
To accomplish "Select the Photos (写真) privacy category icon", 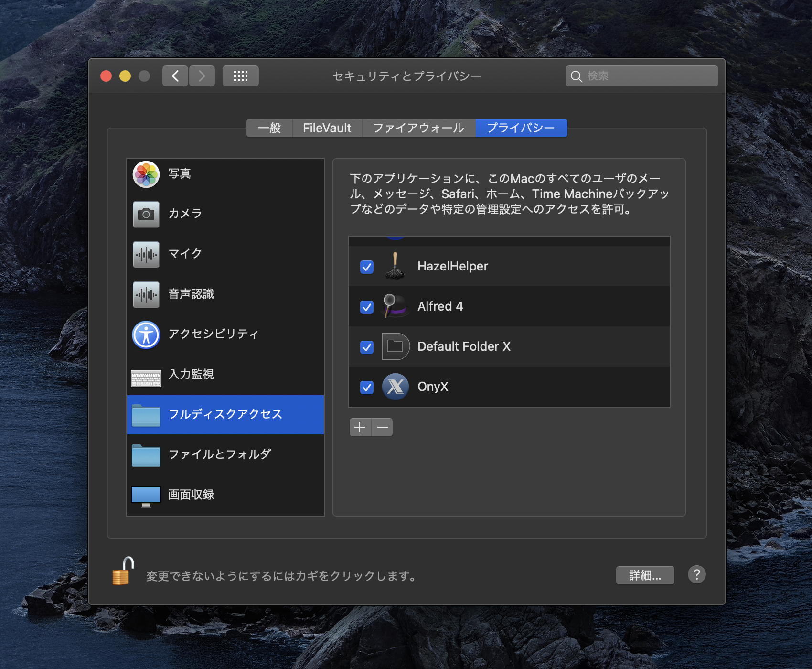I will (146, 174).
